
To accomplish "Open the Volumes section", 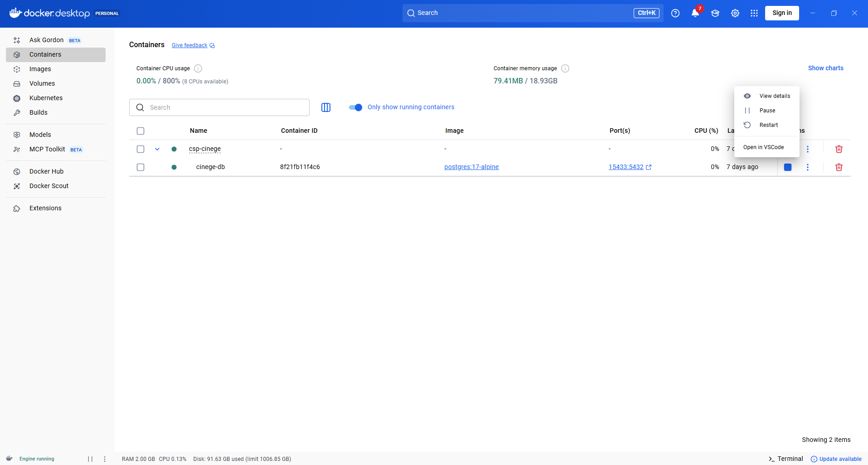I will point(56,83).
